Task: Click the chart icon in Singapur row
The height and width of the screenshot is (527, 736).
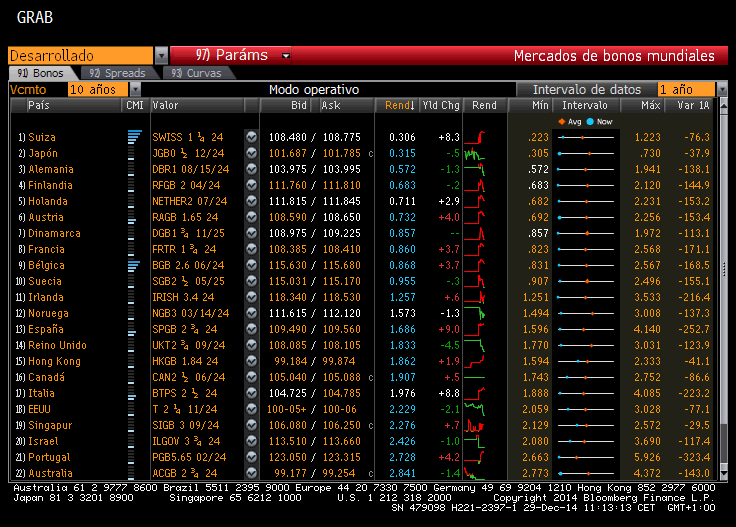Action: [252, 425]
